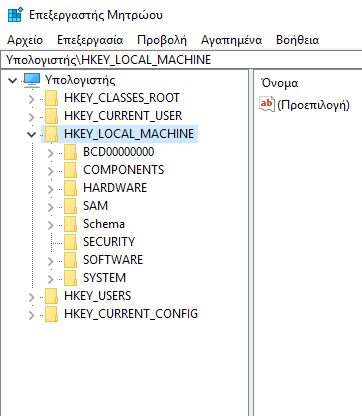Screen dimensions: 362x416
Task: Select the BCD00000000 label
Action: click(119, 152)
